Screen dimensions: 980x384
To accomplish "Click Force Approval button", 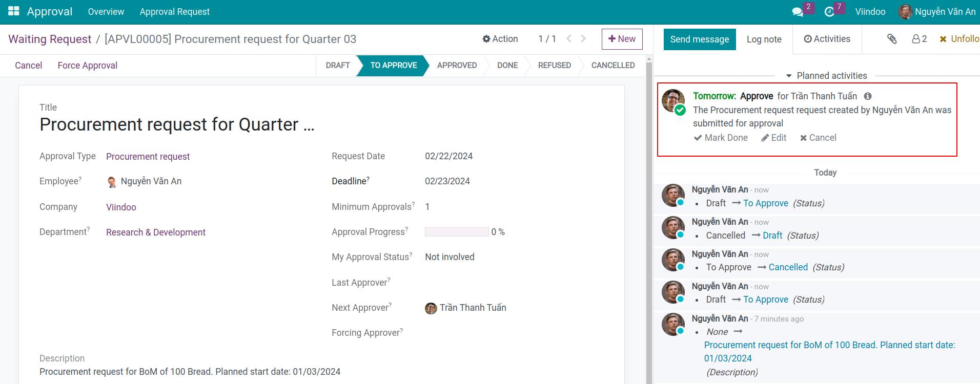I will click(87, 66).
